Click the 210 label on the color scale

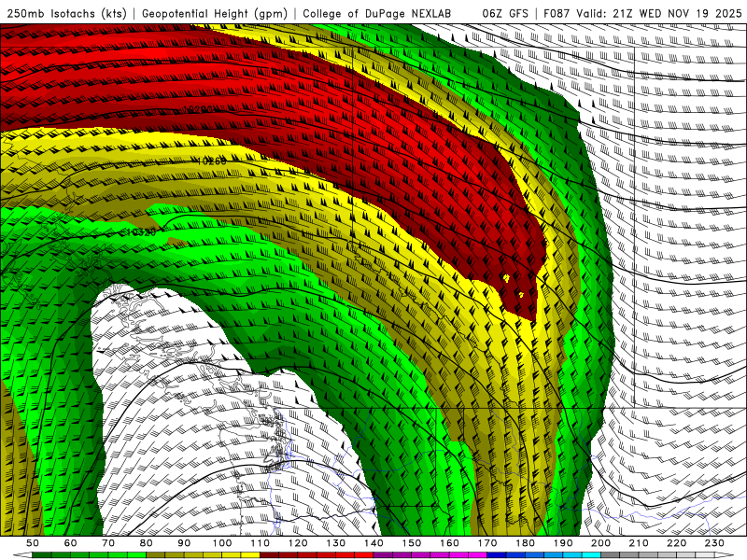click(x=639, y=543)
